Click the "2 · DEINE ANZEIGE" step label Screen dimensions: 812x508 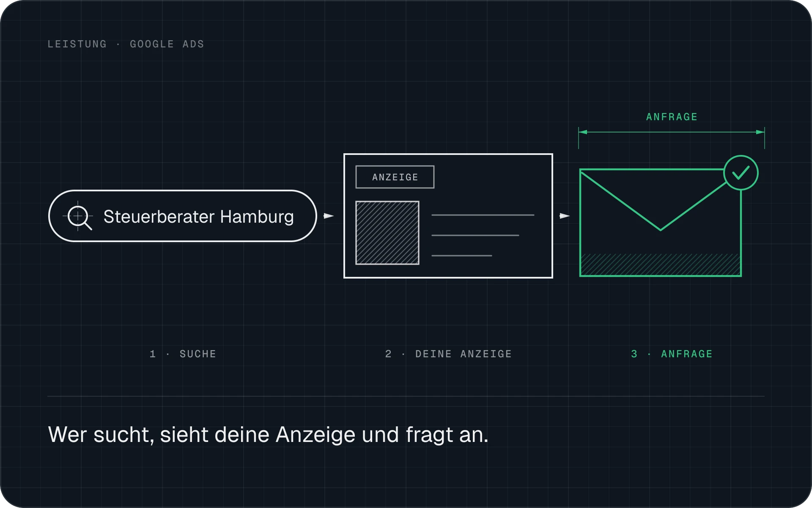pos(448,354)
